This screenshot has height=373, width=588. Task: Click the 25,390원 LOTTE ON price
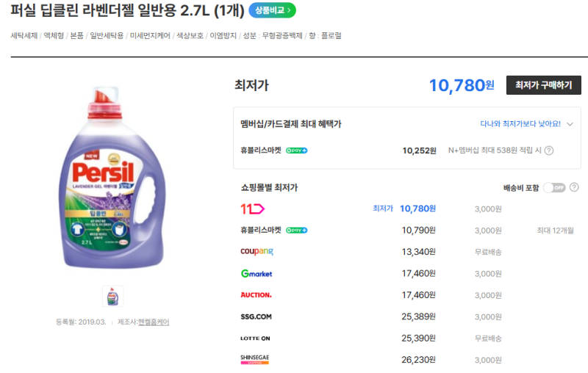[x=418, y=338]
